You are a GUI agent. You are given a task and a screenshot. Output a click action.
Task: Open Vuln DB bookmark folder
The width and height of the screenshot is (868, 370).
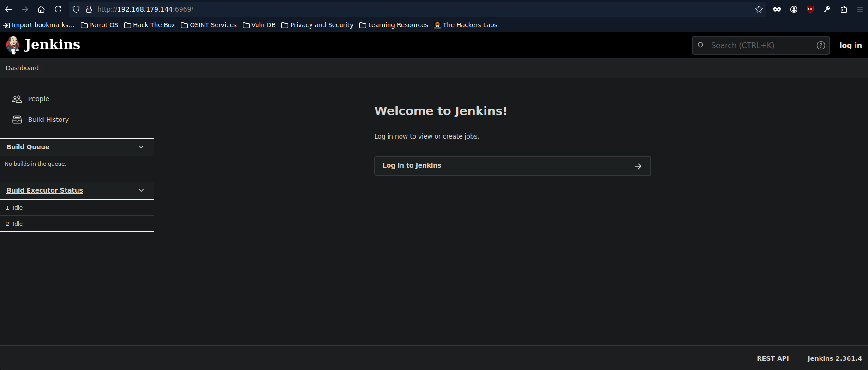[259, 25]
